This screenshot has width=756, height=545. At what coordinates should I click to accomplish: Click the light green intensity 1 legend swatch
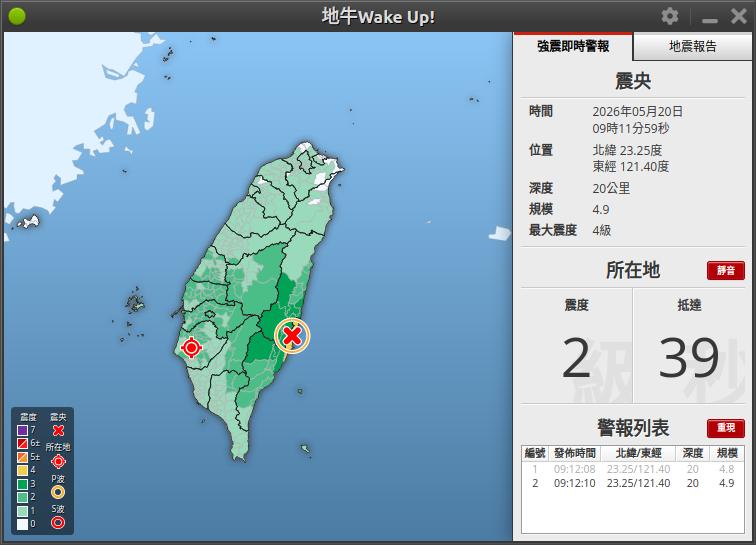click(22, 511)
